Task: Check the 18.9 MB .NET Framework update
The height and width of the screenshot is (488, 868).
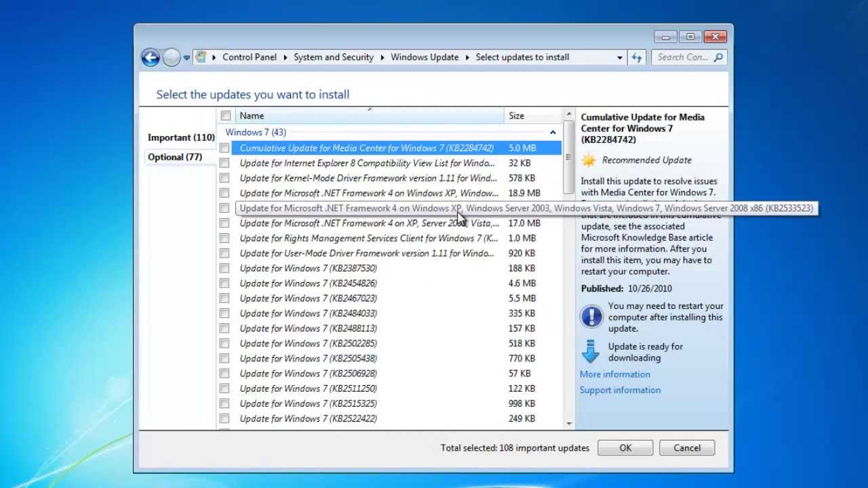Action: coord(224,193)
